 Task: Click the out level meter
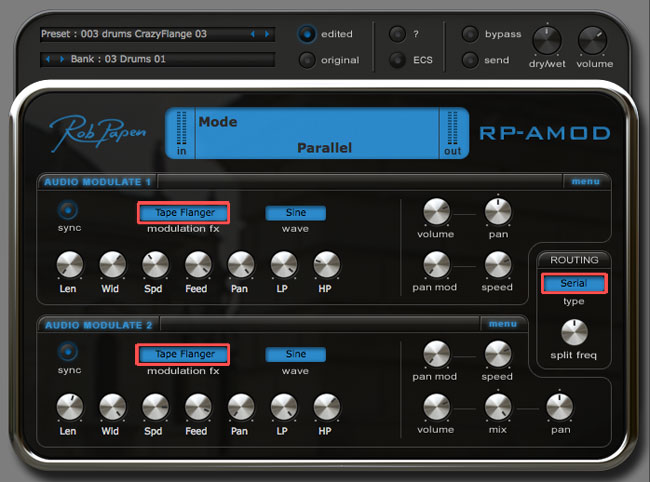click(452, 128)
